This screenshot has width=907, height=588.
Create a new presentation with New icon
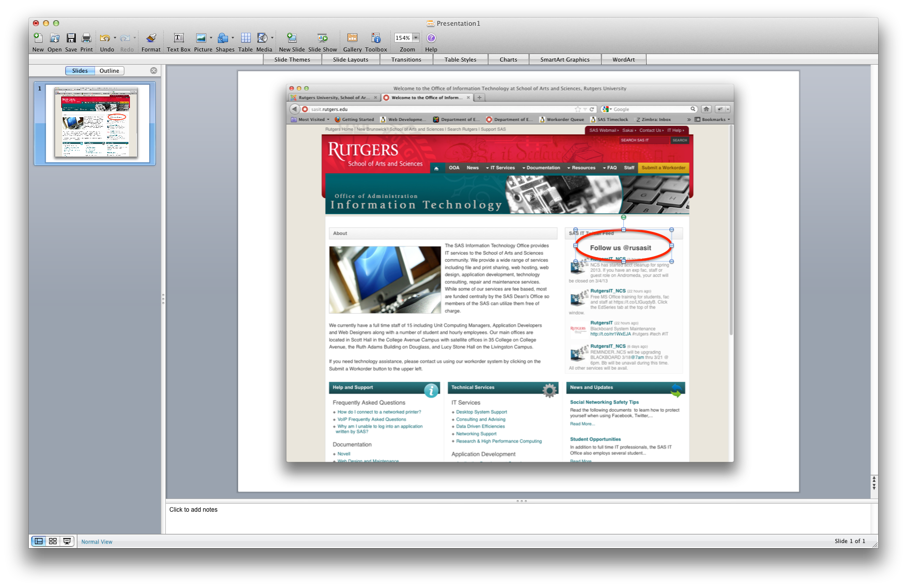38,38
